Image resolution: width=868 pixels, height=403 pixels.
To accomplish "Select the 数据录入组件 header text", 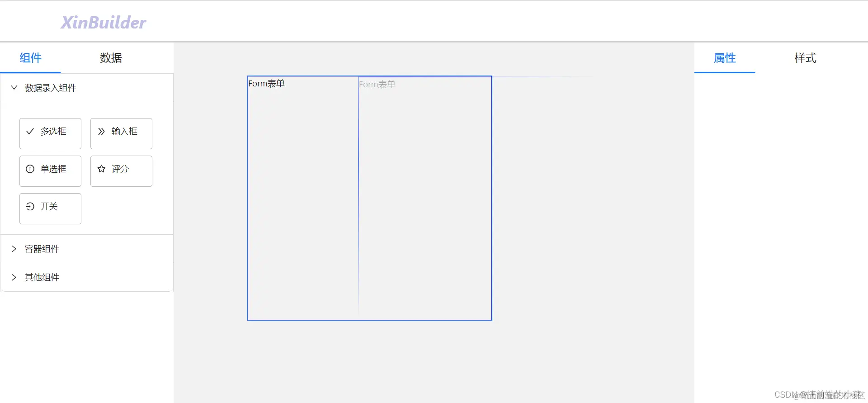I will click(x=50, y=88).
